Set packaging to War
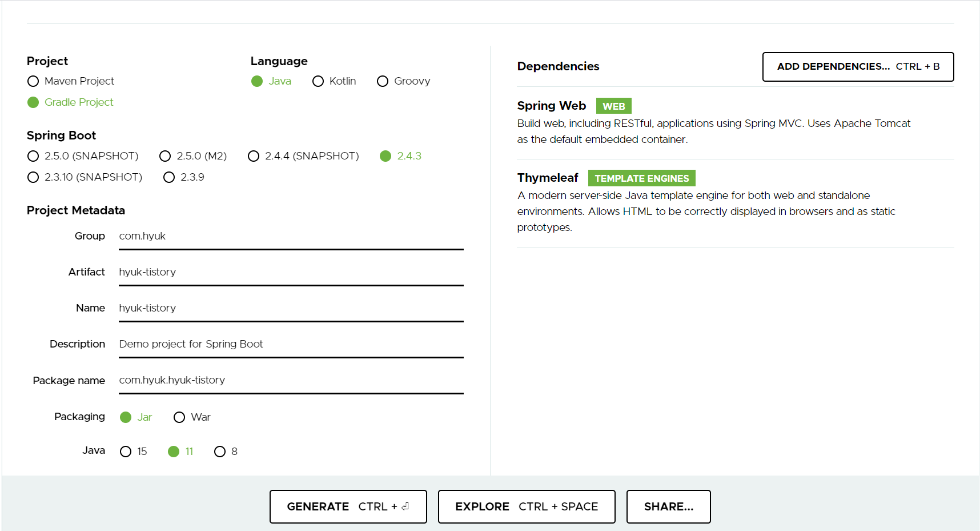This screenshot has width=980, height=531. coord(192,417)
